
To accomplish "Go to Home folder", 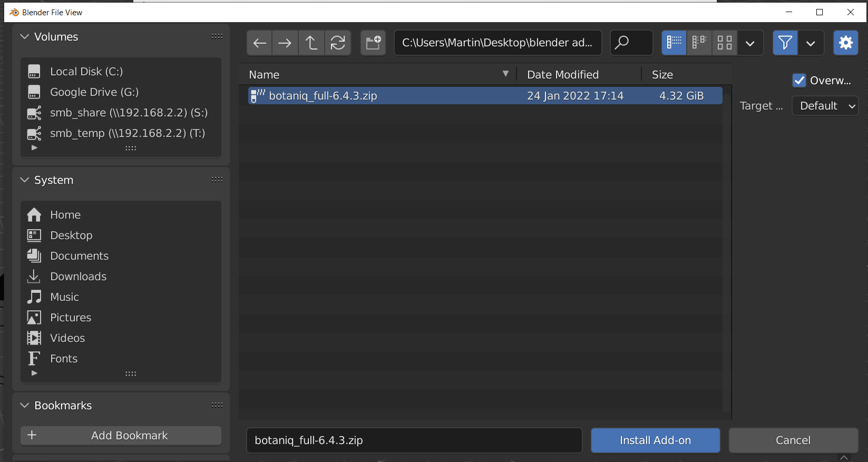I will point(121,215).
